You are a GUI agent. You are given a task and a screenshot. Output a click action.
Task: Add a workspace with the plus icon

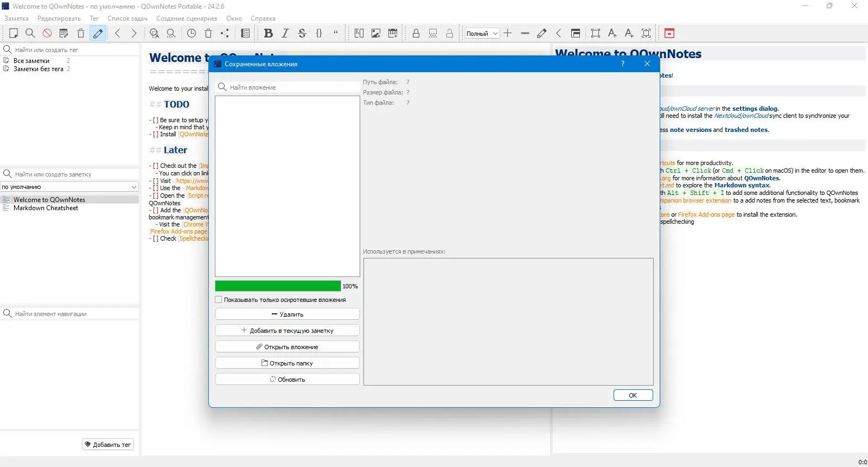pyautogui.click(x=508, y=33)
